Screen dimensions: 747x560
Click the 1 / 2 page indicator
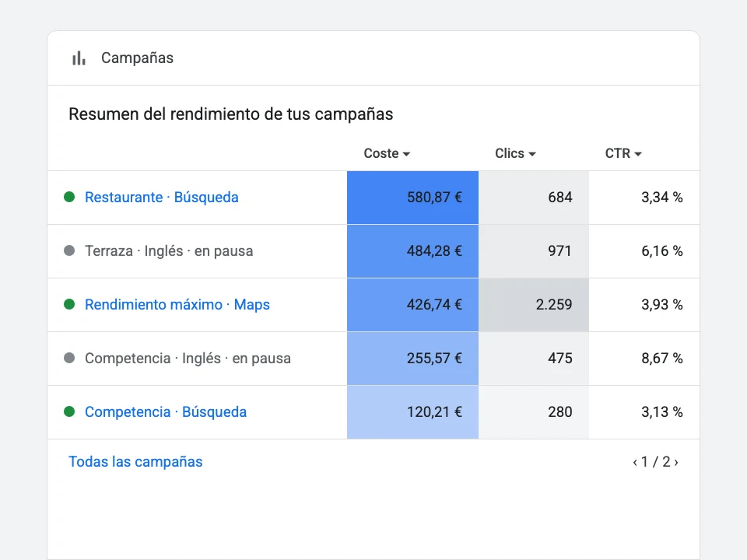(x=655, y=462)
